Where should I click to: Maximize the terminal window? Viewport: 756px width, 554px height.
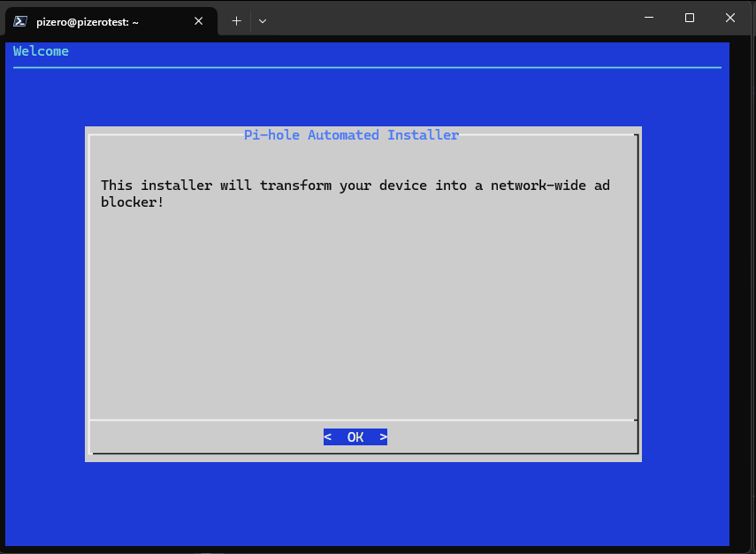pyautogui.click(x=690, y=18)
